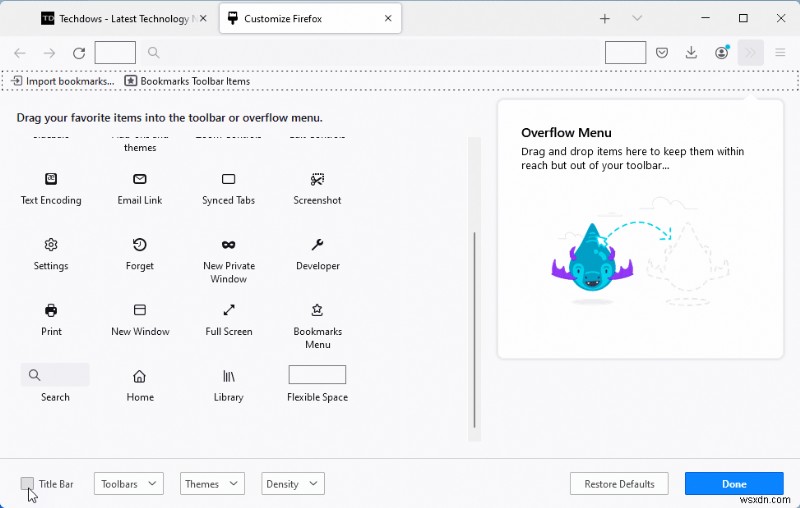Open a new tab with plus button
800x508 pixels.
tap(605, 19)
